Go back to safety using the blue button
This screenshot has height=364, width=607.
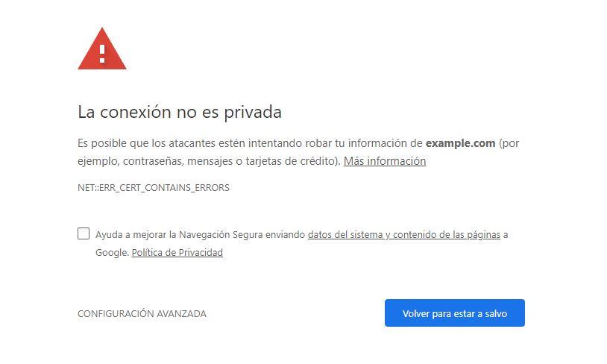point(454,313)
